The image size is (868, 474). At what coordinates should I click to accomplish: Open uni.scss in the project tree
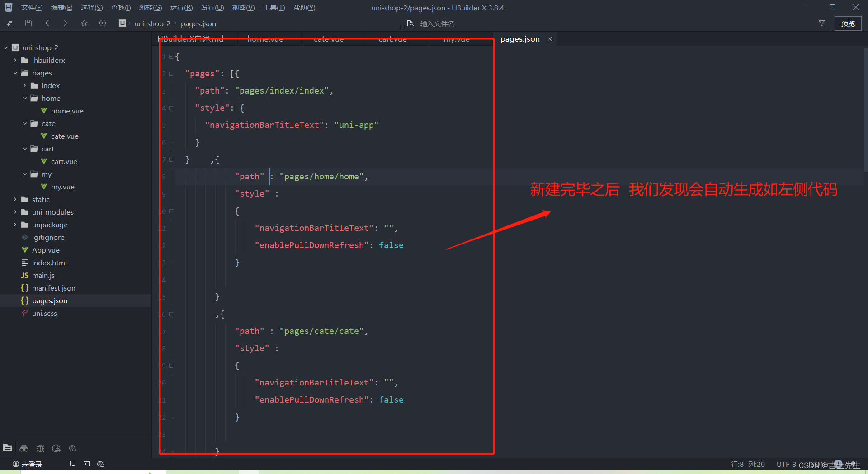click(44, 313)
